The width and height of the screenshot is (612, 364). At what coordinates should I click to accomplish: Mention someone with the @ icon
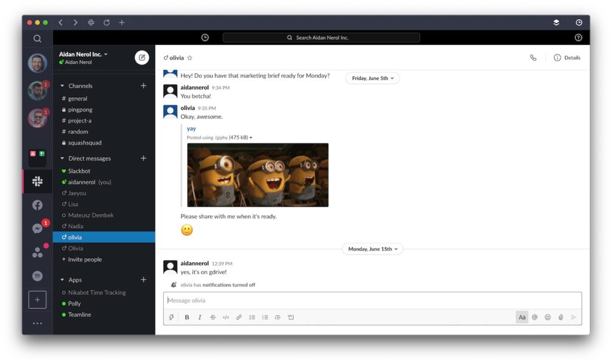pos(535,317)
